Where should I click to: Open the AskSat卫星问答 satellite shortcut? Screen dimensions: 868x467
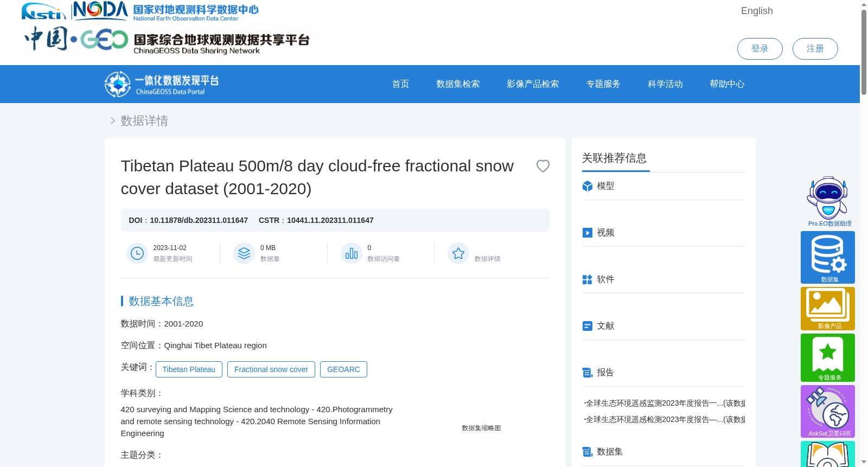pos(828,411)
